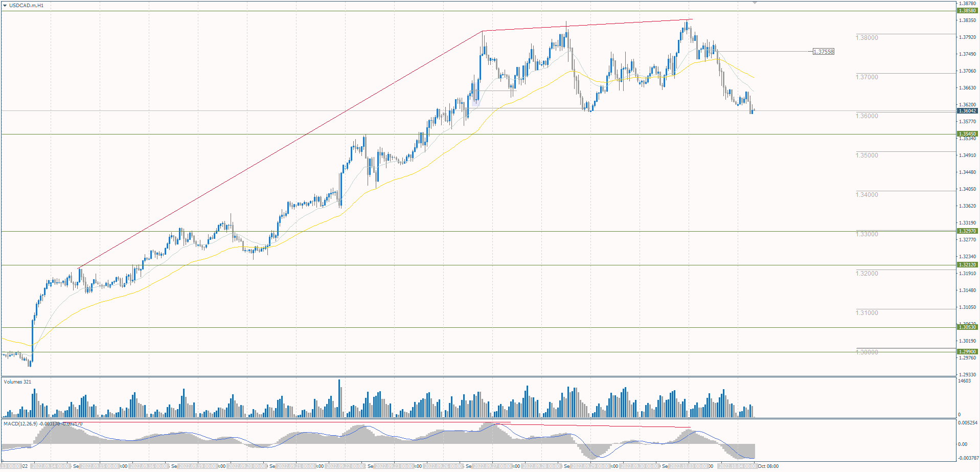Image resolution: width=980 pixels, height=472 pixels.
Task: Click the 2022.09.15 00:00 date marker
Action: pos(100,466)
